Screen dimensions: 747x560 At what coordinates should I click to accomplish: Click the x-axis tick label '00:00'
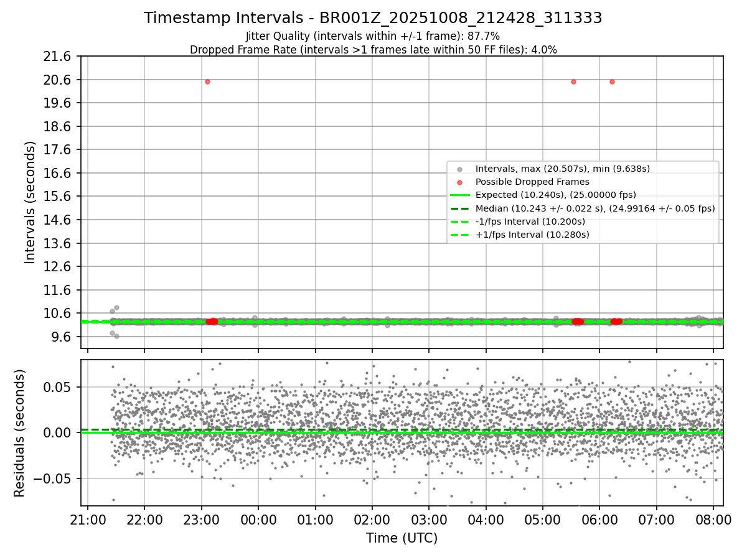tap(258, 520)
